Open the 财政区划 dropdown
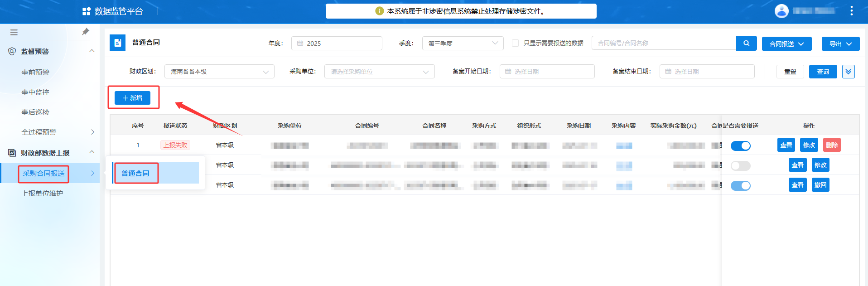The image size is (868, 286). pos(219,72)
